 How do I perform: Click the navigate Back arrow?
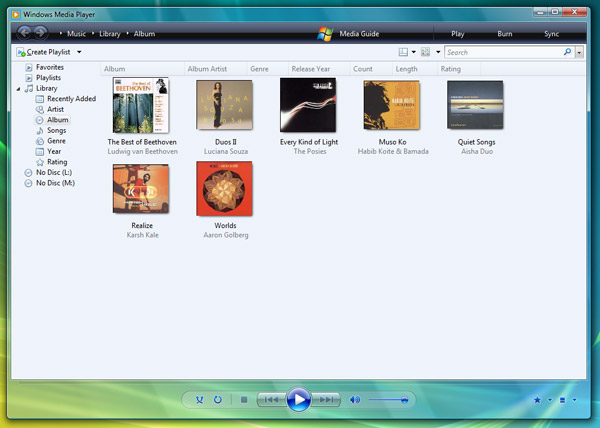click(x=27, y=33)
